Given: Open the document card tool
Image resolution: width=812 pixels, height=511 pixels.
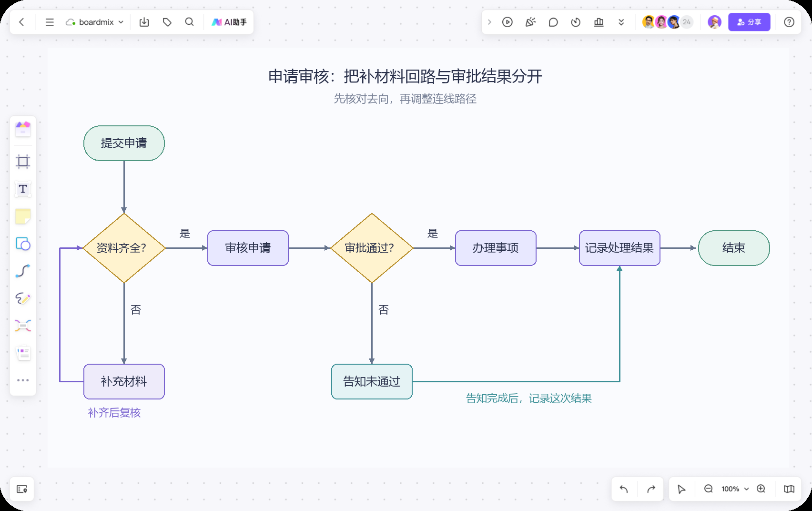Looking at the screenshot, I should click(23, 353).
